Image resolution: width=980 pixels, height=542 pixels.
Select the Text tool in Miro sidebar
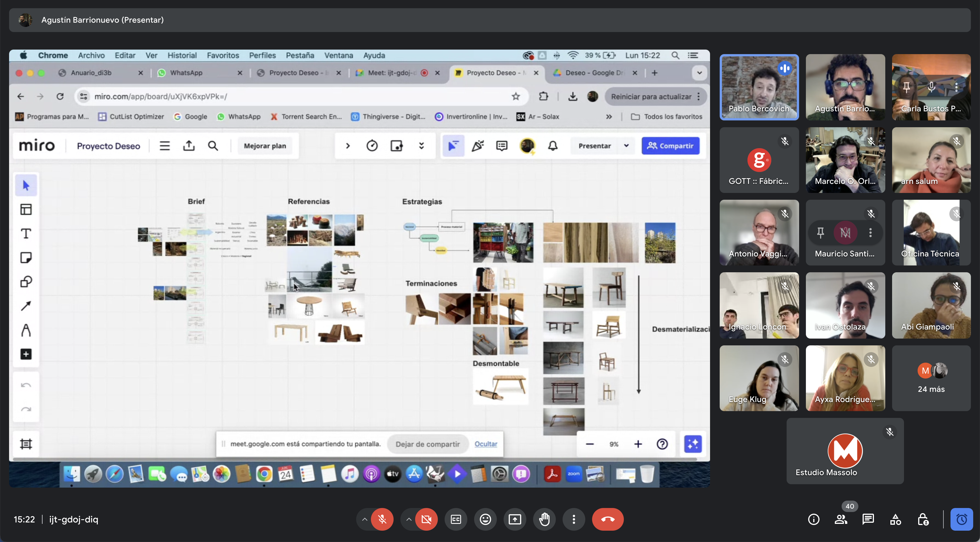point(26,233)
